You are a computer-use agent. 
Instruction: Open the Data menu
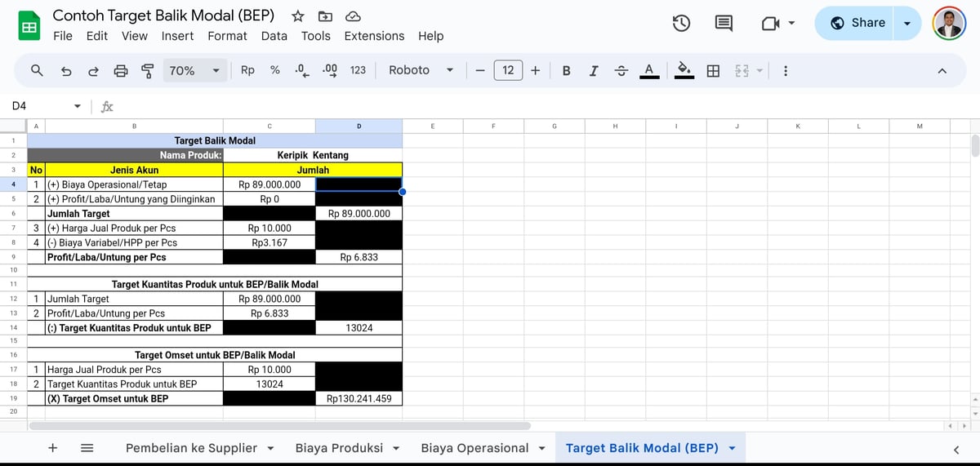pos(274,36)
